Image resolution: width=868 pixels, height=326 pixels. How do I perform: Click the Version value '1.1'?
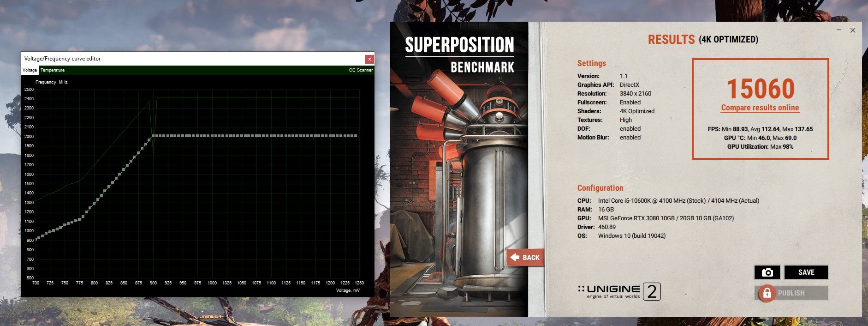coord(624,76)
